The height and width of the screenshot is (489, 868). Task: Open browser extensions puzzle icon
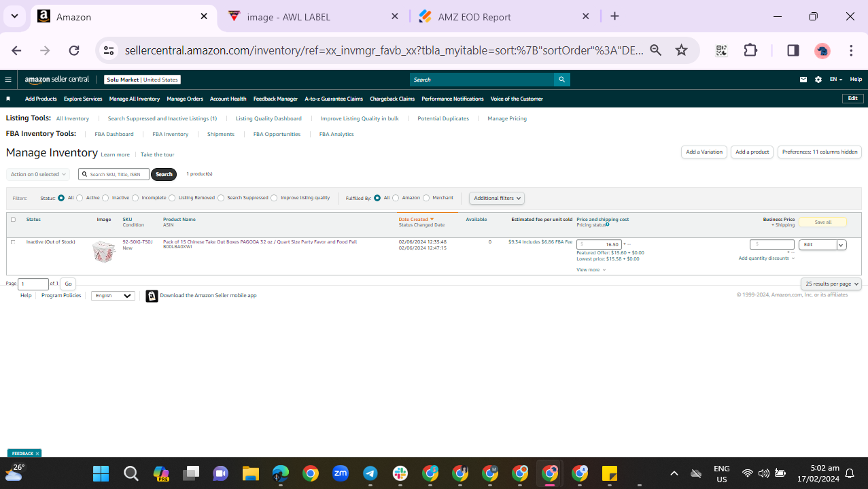[x=750, y=50]
